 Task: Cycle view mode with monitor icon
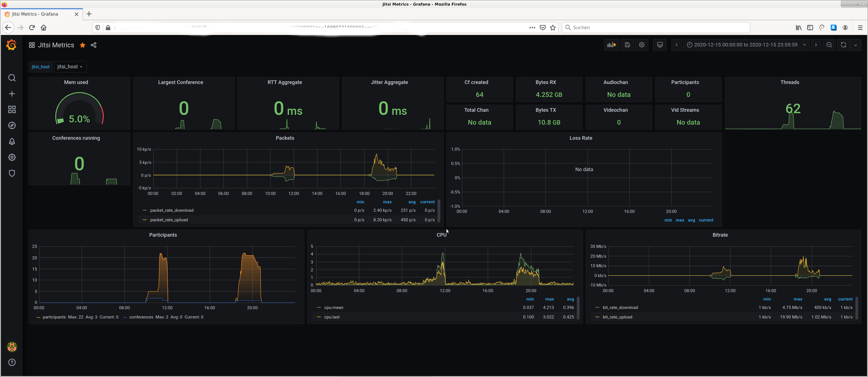point(660,45)
